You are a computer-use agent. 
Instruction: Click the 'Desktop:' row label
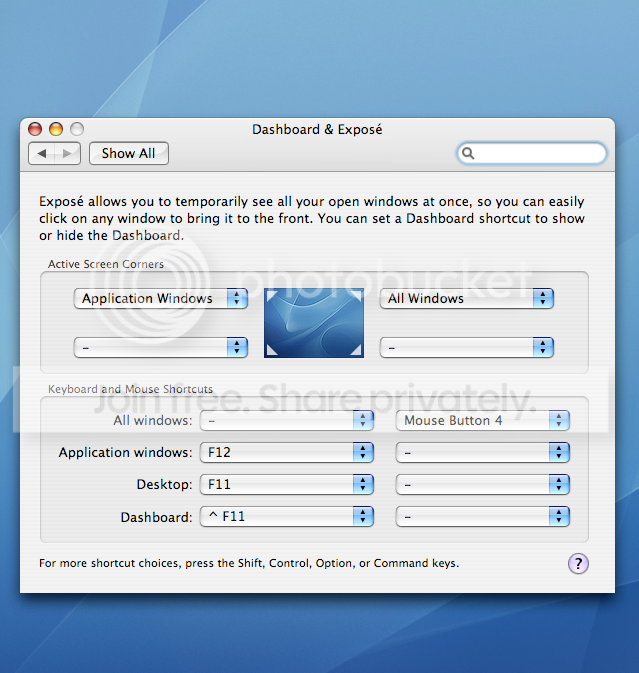(164, 485)
